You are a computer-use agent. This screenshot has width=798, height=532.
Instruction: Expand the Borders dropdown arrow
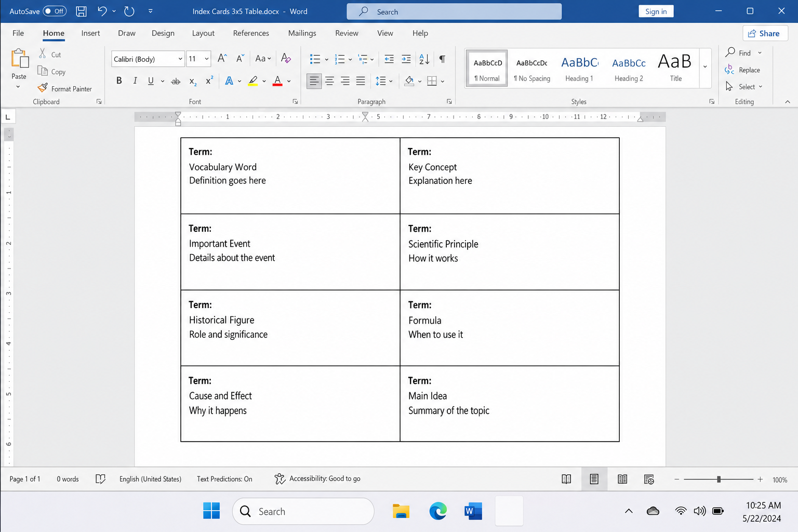pos(443,81)
